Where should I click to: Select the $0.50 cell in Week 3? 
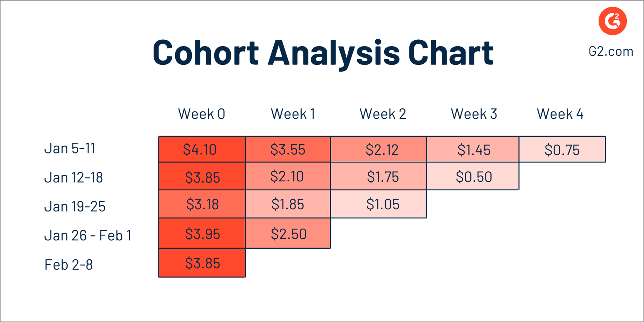pos(473,177)
